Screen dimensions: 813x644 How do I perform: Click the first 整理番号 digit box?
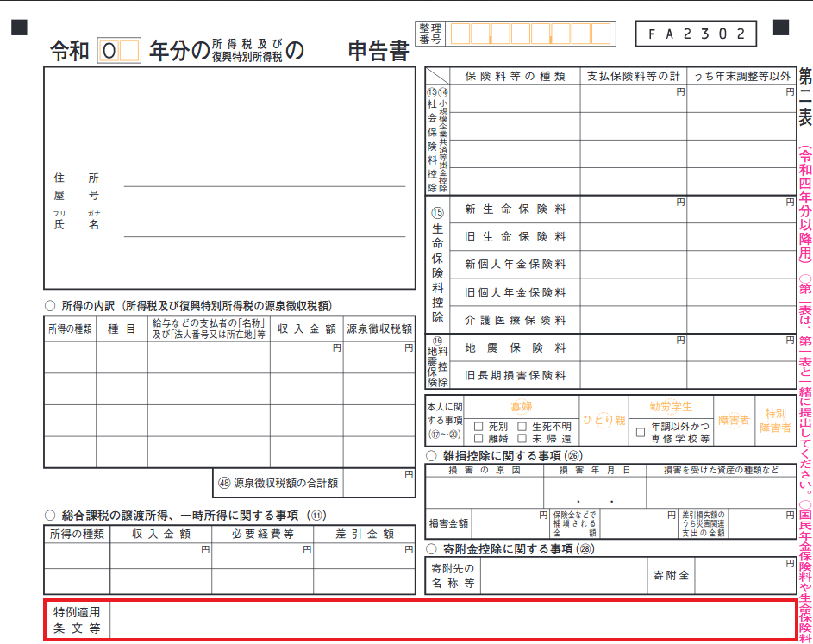click(460, 34)
